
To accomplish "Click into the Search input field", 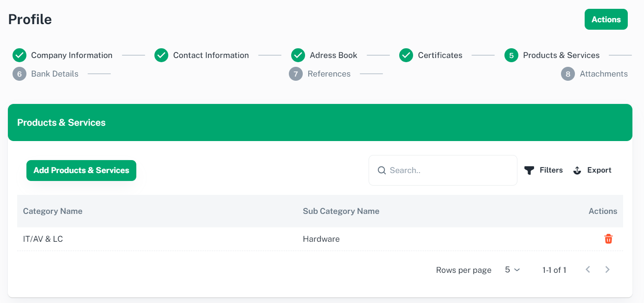I will [450, 170].
